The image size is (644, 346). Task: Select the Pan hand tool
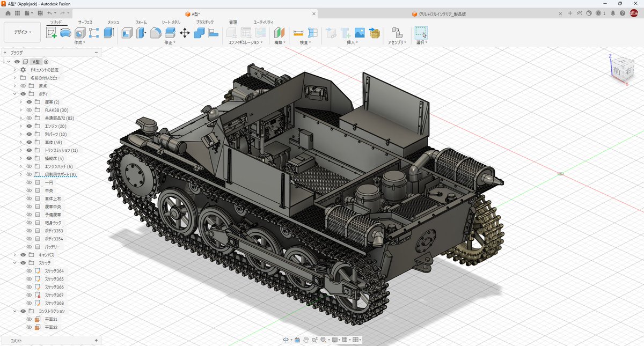pos(306,340)
